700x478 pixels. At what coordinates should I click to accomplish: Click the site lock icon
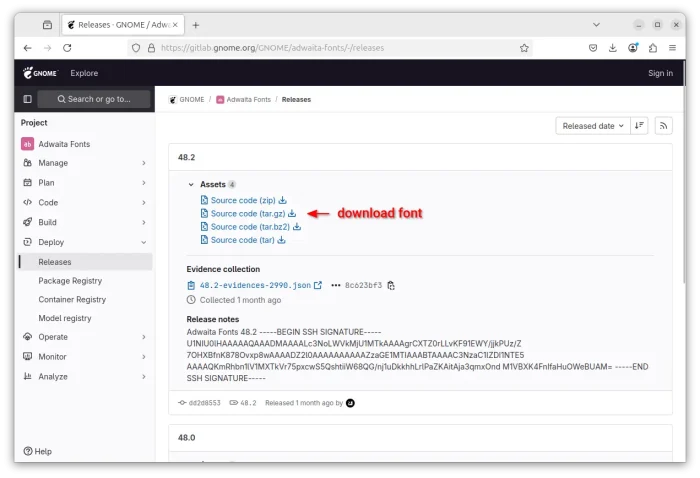pyautogui.click(x=151, y=48)
